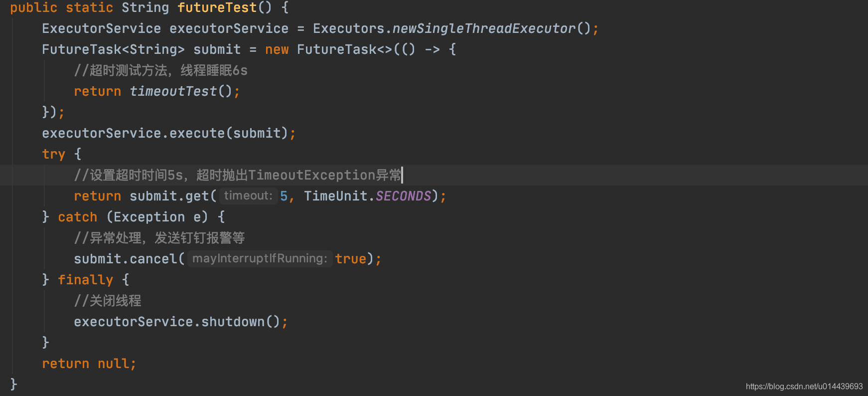Click the return null statement
Screen dimensions: 868x396
click(x=89, y=364)
